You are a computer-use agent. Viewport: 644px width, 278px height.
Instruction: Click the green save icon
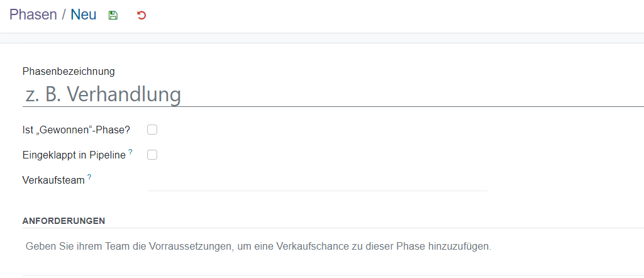point(113,15)
